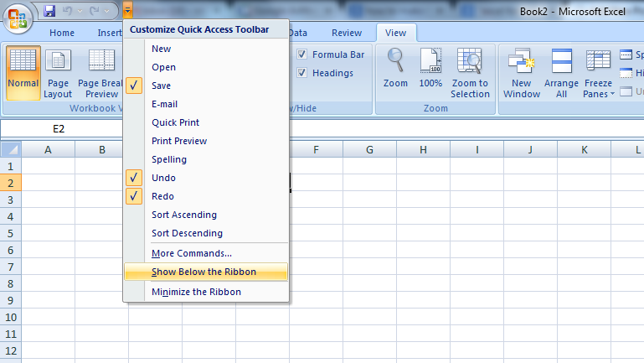Click Zoom to Selection
Viewport: 644px width, 363px height.
(x=470, y=73)
